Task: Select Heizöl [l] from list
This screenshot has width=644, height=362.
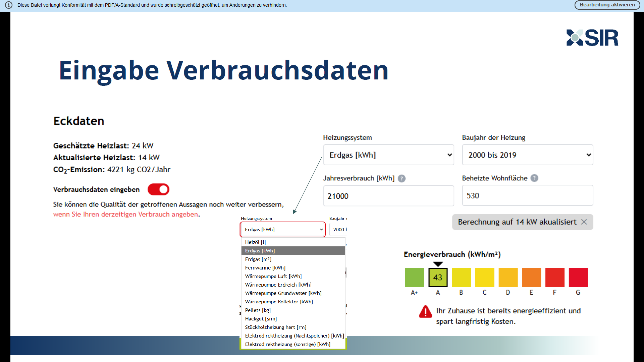Action: (x=255, y=242)
